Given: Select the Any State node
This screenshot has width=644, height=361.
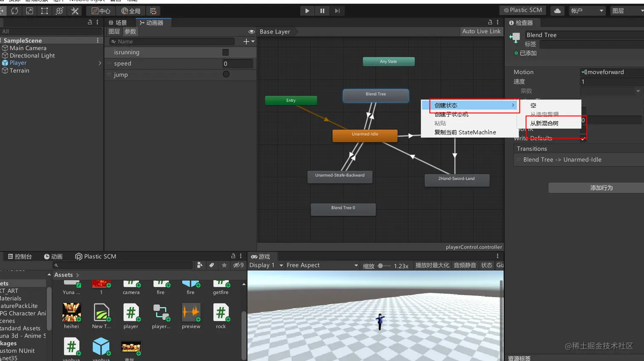Looking at the screenshot, I should pyautogui.click(x=388, y=62).
